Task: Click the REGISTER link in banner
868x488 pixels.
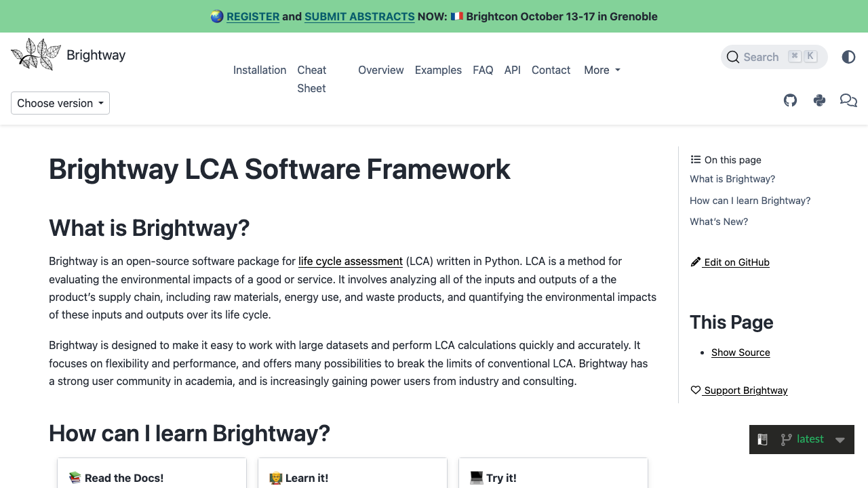Action: (253, 16)
